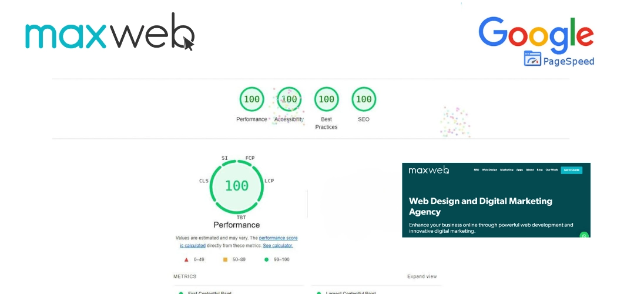Click the Google logo
This screenshot has width=644, height=294.
[x=536, y=35]
